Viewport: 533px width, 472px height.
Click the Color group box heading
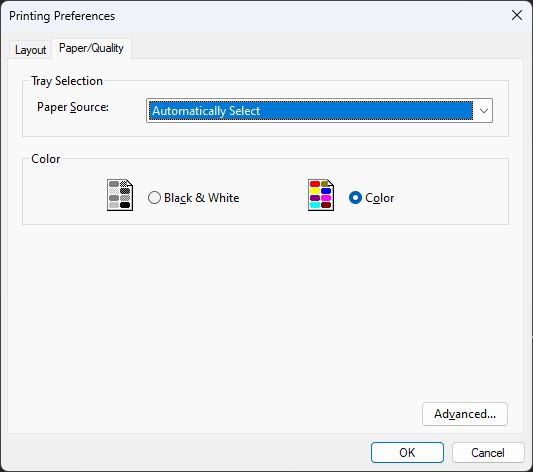pyautogui.click(x=46, y=159)
